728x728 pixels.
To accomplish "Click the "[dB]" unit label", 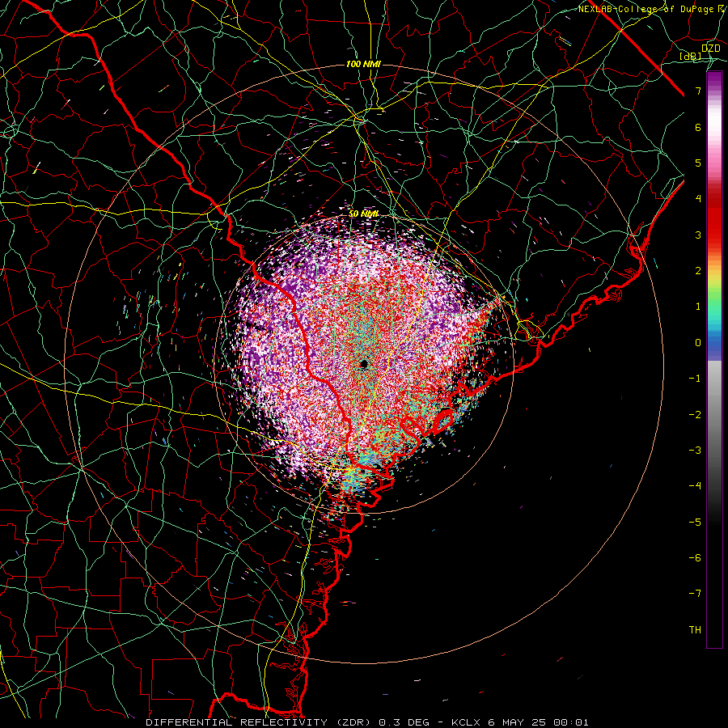I will tap(690, 56).
